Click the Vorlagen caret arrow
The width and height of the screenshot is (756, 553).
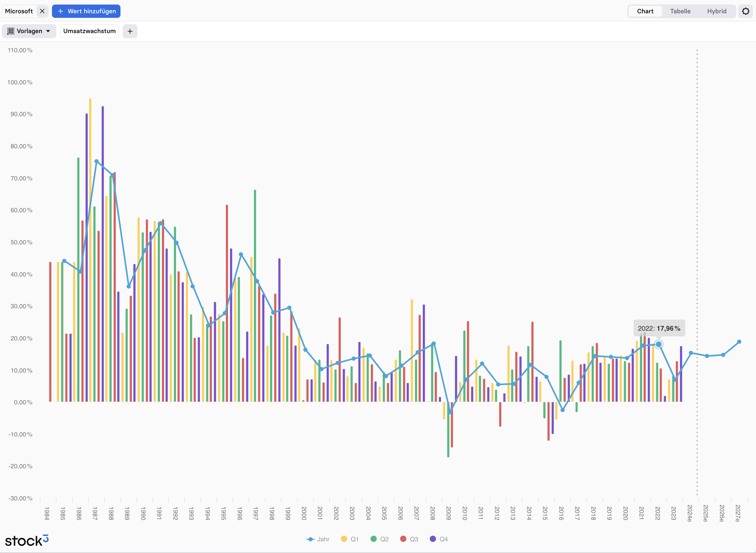[x=48, y=31]
